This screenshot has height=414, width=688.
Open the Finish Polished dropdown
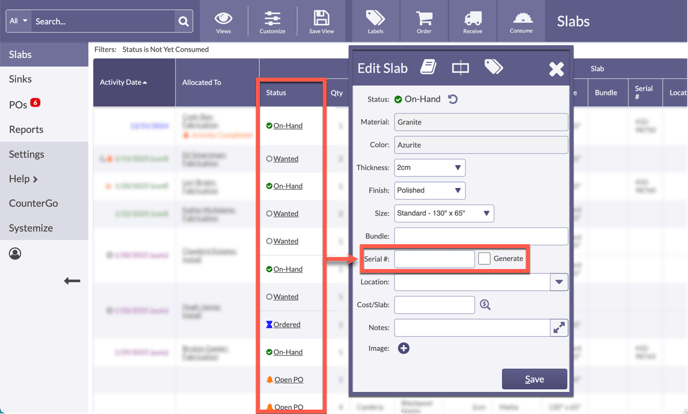click(x=430, y=190)
